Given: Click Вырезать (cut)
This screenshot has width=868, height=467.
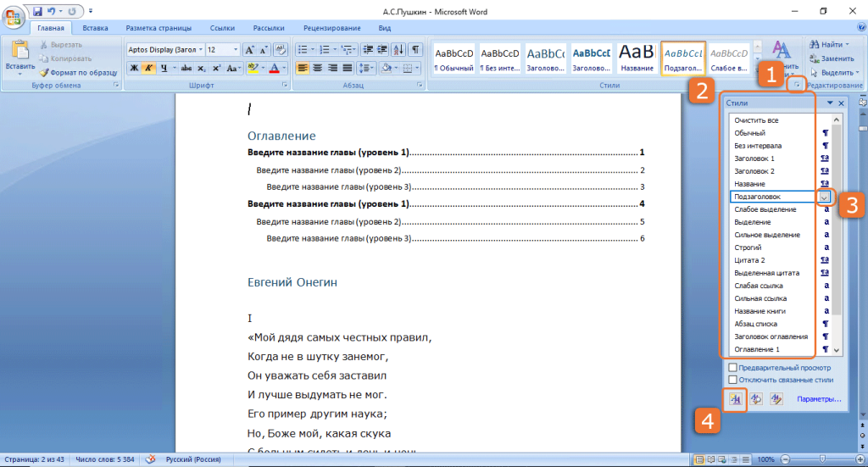Looking at the screenshot, I should click(x=61, y=44).
